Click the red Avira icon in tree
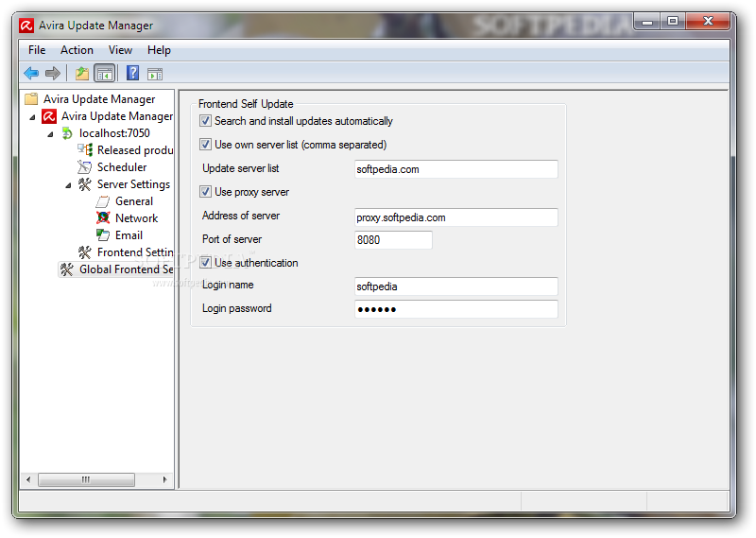The image size is (756, 538). [49, 116]
